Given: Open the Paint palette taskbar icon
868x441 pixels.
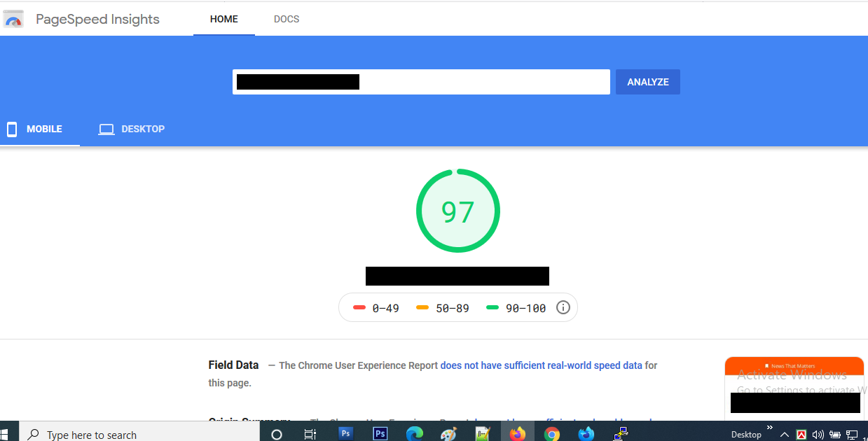Looking at the screenshot, I should coord(448,434).
